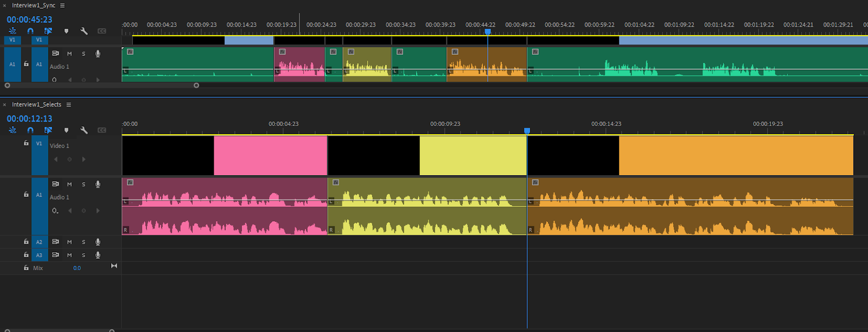
Task: Go to next keyframe on Video 1 track
Action: pyautogui.click(x=84, y=159)
